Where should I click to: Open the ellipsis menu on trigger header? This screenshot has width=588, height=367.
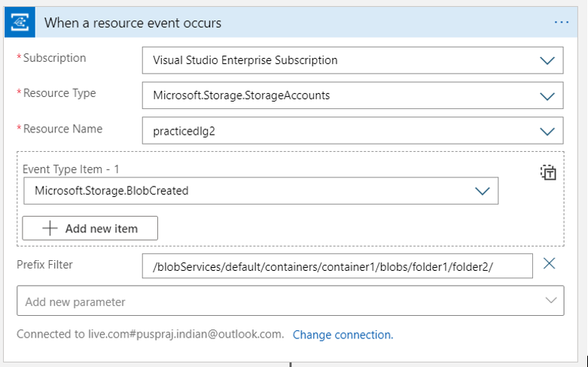point(562,23)
